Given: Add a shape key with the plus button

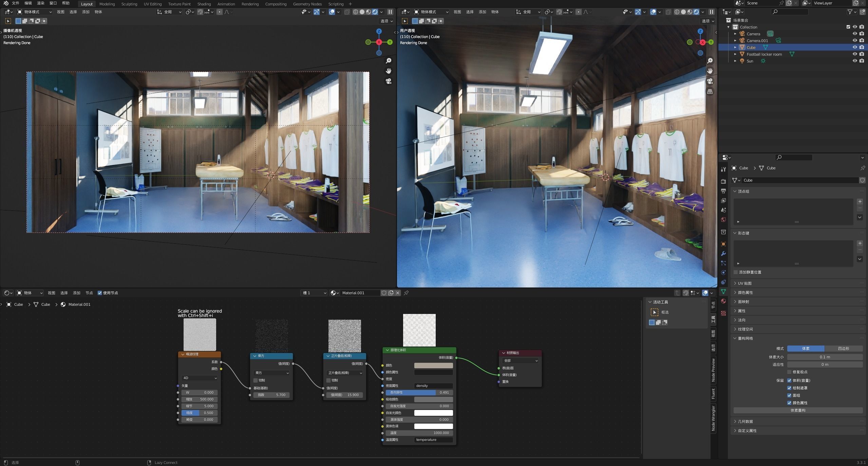Looking at the screenshot, I should [x=860, y=243].
